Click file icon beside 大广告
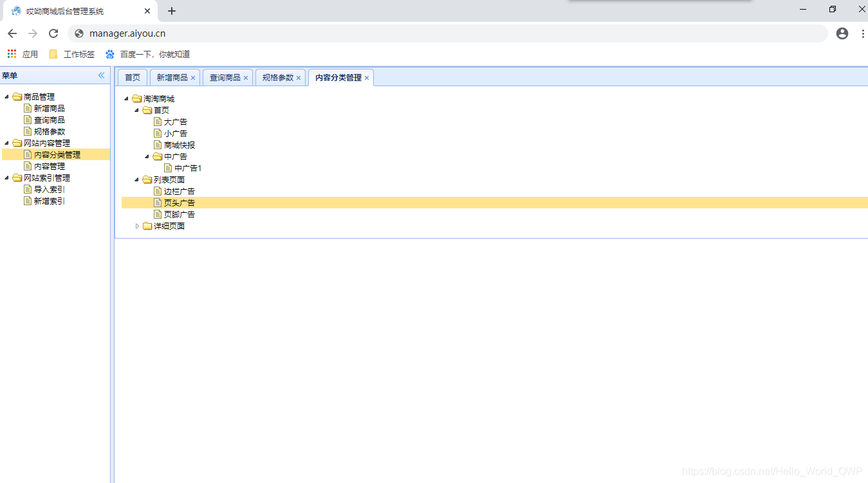This screenshot has height=483, width=868. point(158,122)
